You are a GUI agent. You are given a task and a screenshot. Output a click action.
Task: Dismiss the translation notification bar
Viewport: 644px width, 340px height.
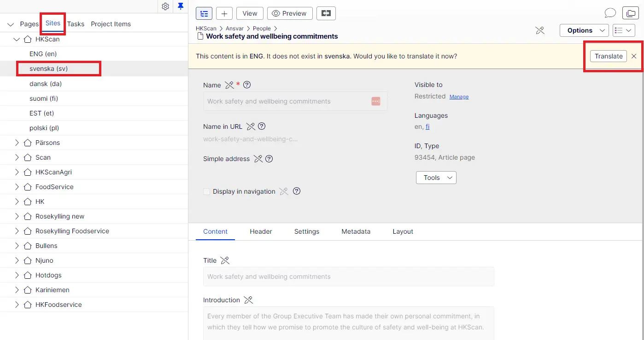click(x=634, y=56)
